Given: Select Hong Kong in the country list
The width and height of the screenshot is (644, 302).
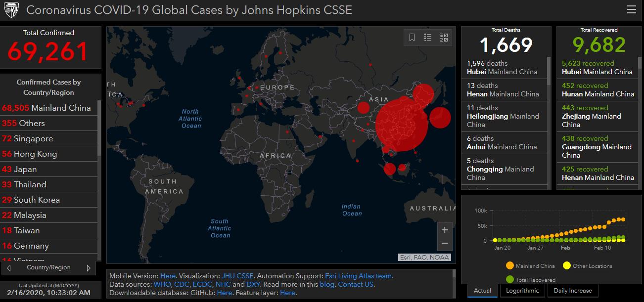Looking at the screenshot, I should coord(48,154).
